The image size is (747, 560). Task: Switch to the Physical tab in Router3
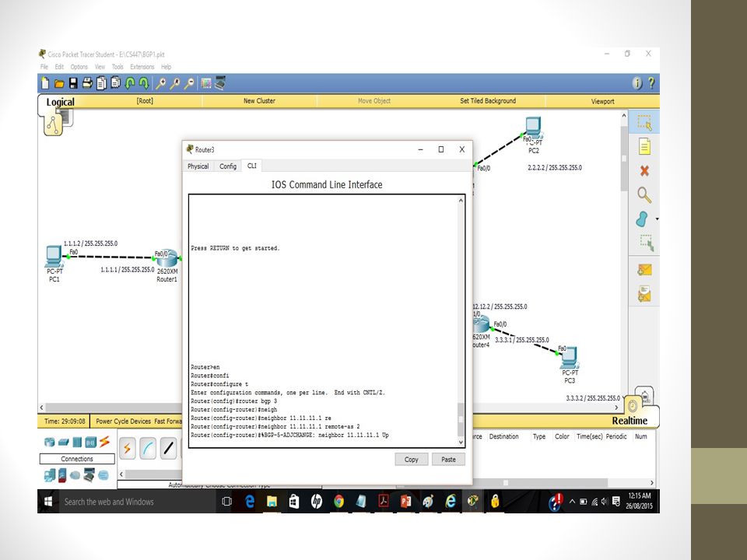click(198, 166)
